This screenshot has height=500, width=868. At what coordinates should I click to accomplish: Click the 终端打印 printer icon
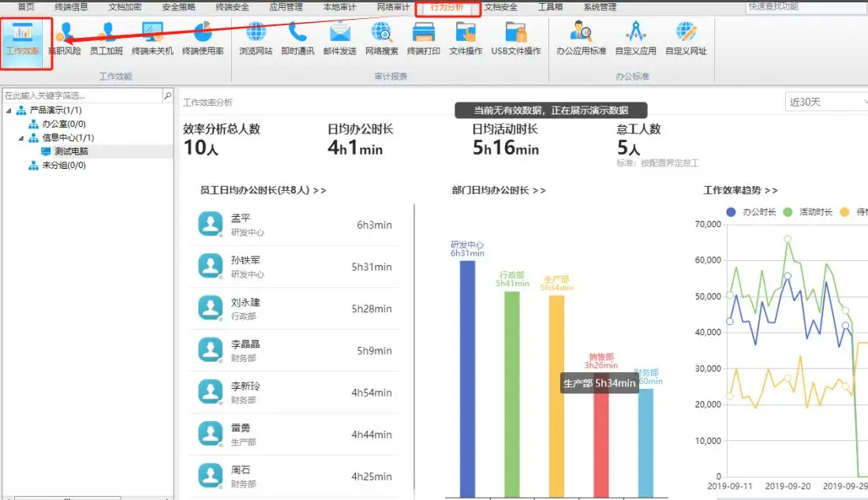[424, 38]
